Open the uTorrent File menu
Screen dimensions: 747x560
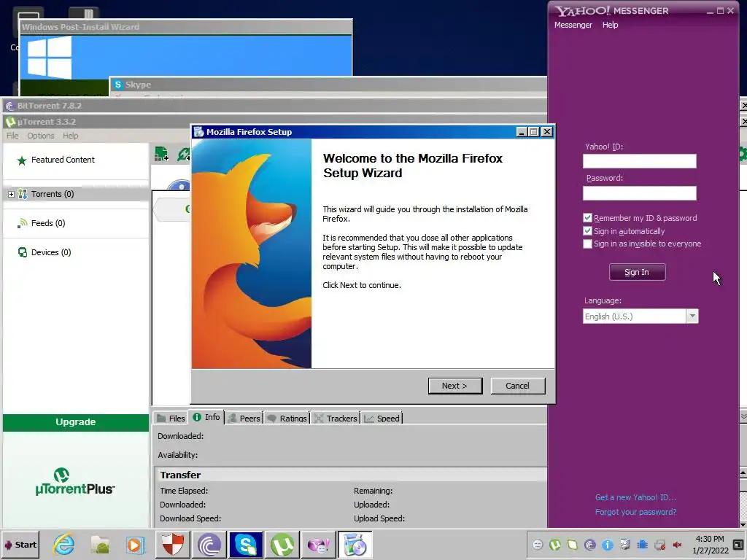[x=12, y=136]
